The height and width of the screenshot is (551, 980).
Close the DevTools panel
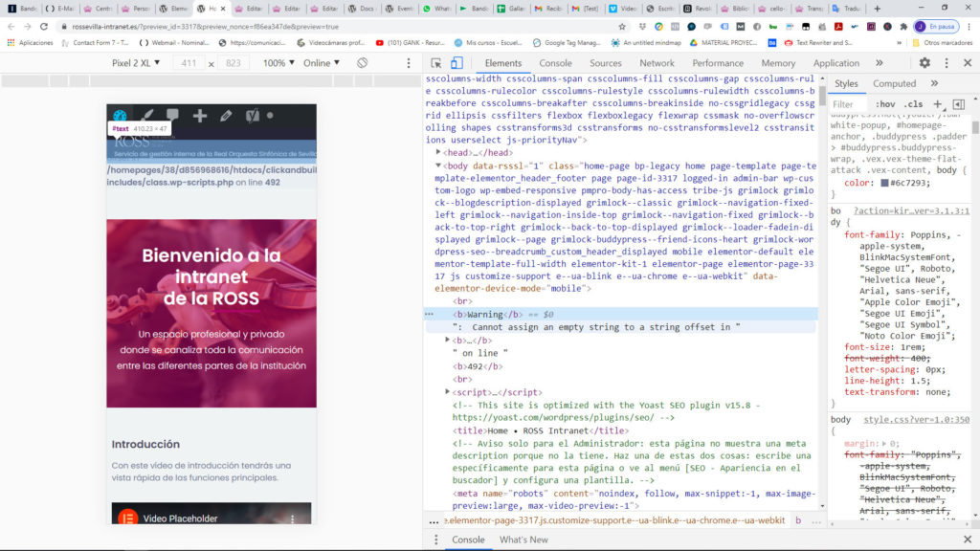[x=968, y=63]
